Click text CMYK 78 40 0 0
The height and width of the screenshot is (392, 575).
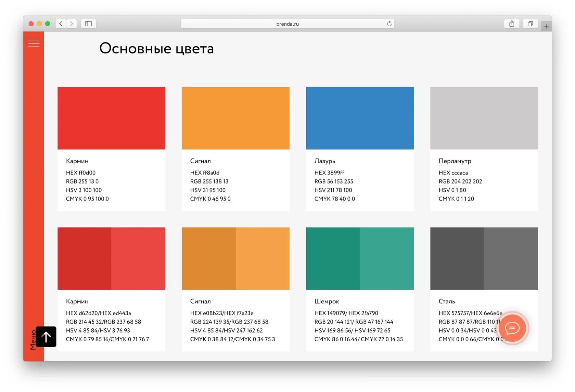pos(335,199)
